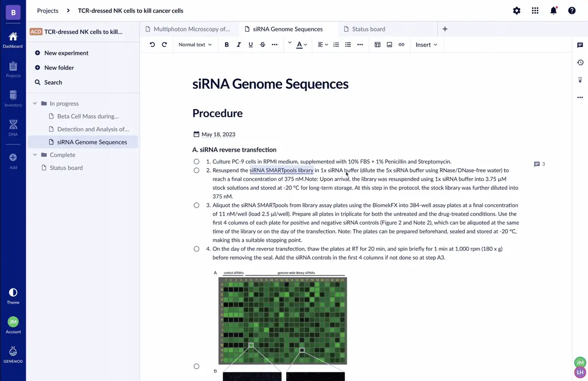
Task: Open the text color picker
Action: tap(301, 45)
